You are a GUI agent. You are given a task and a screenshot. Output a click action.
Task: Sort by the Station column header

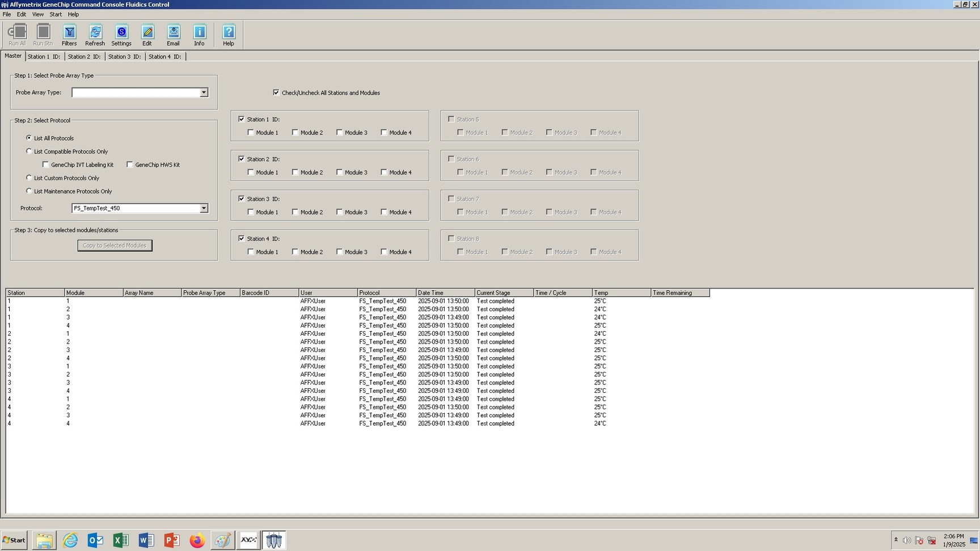pyautogui.click(x=35, y=293)
